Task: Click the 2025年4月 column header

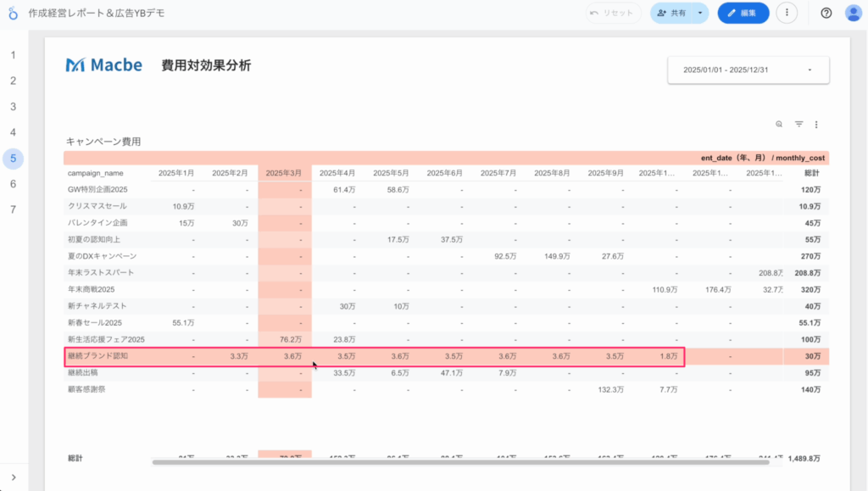Action: 337,173
